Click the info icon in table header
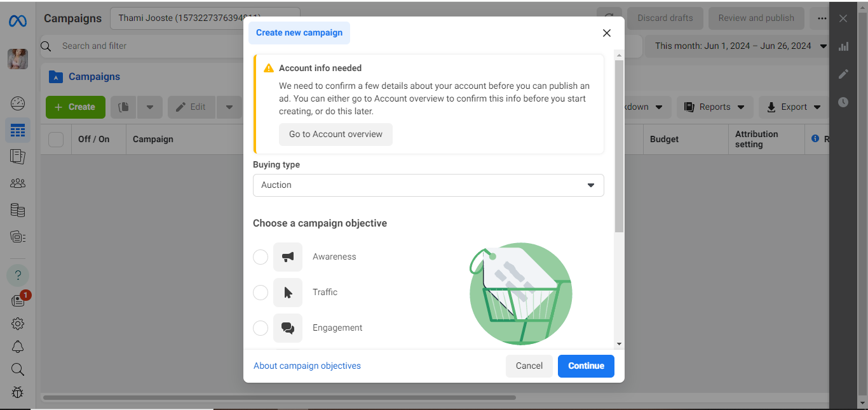The width and height of the screenshot is (868, 410). (815, 138)
